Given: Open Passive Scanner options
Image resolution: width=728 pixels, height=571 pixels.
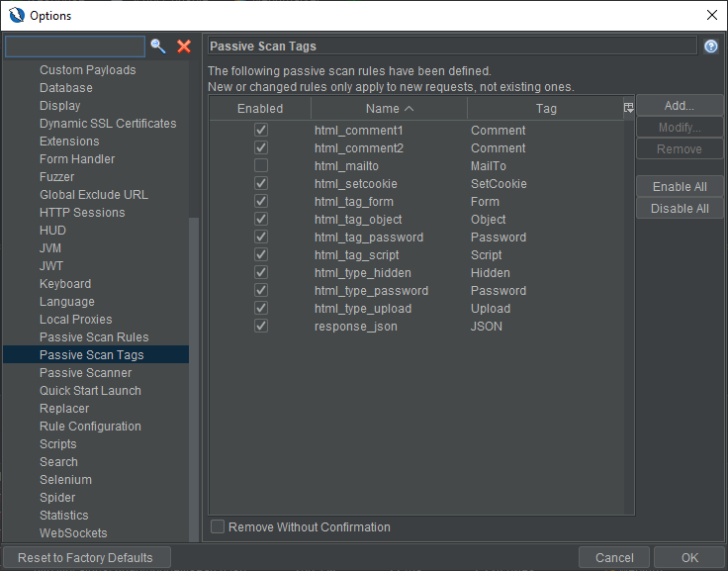Looking at the screenshot, I should [85, 373].
